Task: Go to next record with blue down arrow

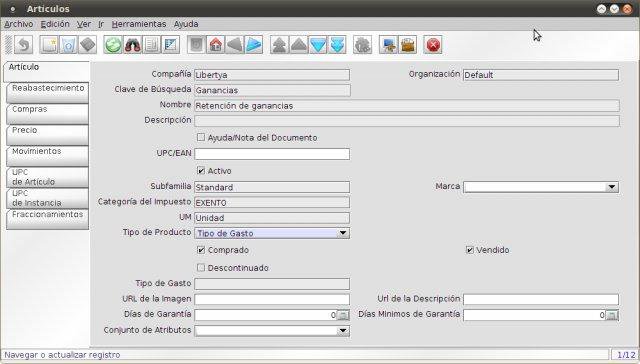Action: pyautogui.click(x=318, y=45)
